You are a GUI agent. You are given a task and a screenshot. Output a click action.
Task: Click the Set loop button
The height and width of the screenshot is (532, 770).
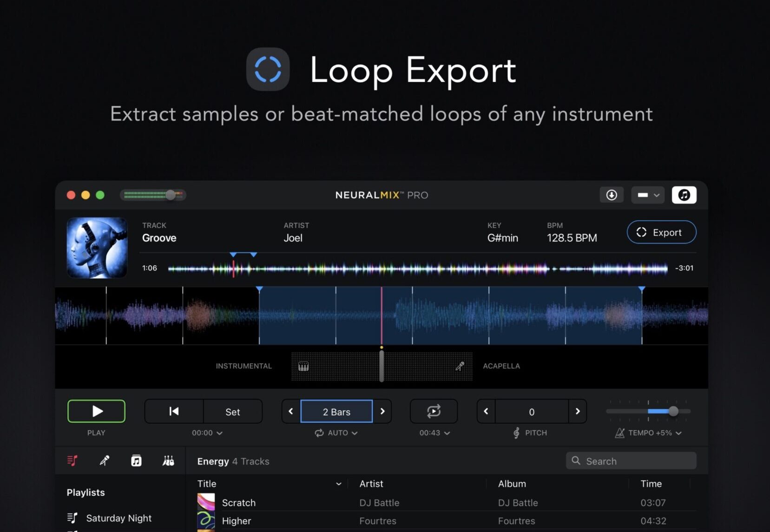pos(233,411)
